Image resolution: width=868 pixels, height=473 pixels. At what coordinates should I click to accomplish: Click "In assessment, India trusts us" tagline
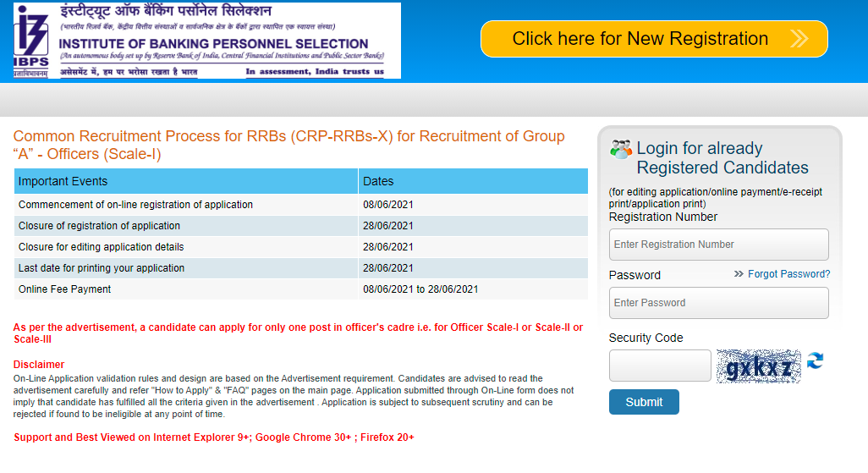(315, 71)
